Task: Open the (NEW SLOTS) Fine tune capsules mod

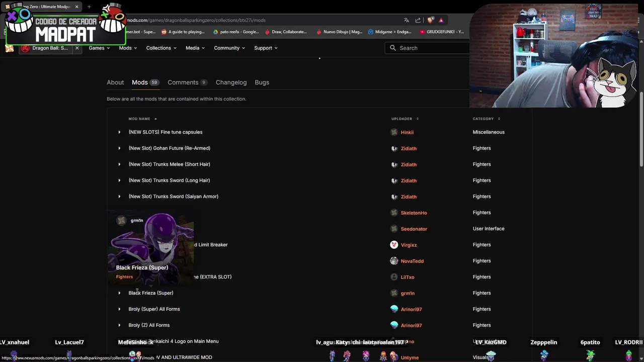Action: click(x=166, y=132)
